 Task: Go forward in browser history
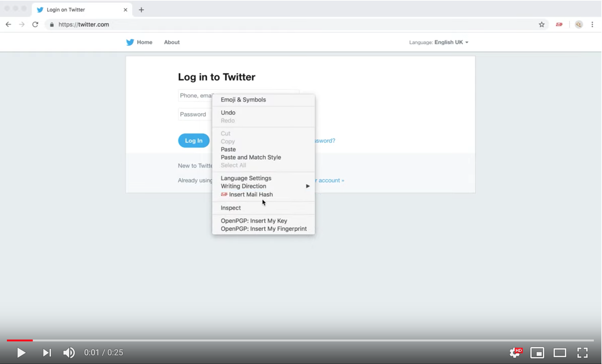22,24
